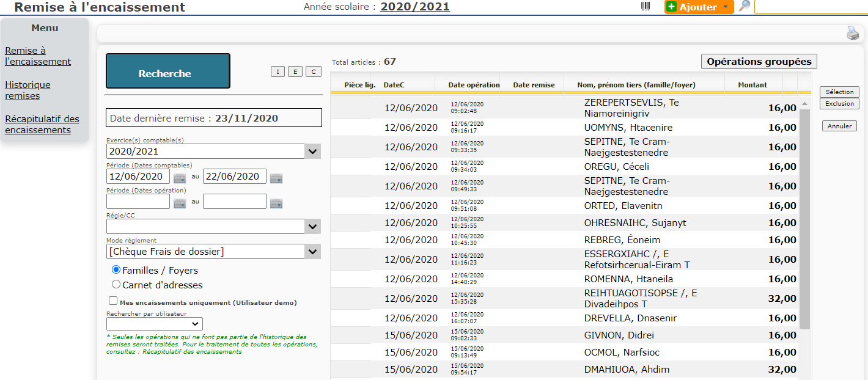Click start accounting date field 12/06/2020
868x380 pixels.
click(x=138, y=176)
